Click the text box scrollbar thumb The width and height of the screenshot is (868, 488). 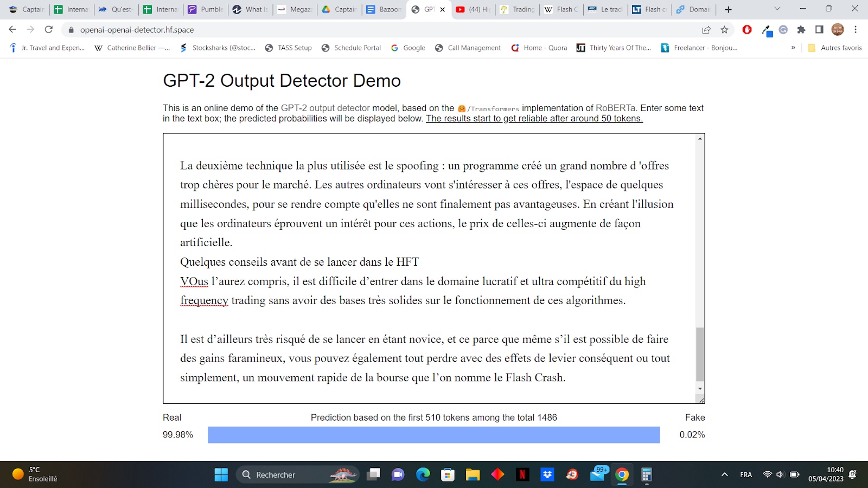700,354
